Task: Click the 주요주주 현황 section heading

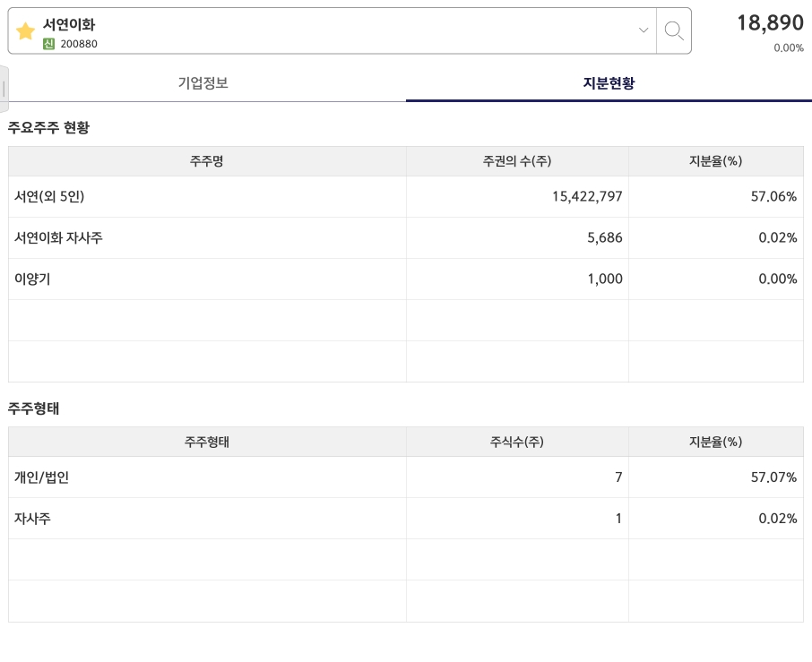Action: coord(48,127)
